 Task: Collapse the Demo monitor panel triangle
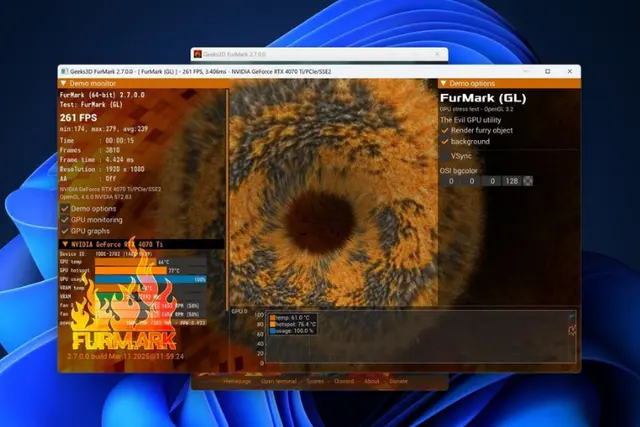(63, 83)
